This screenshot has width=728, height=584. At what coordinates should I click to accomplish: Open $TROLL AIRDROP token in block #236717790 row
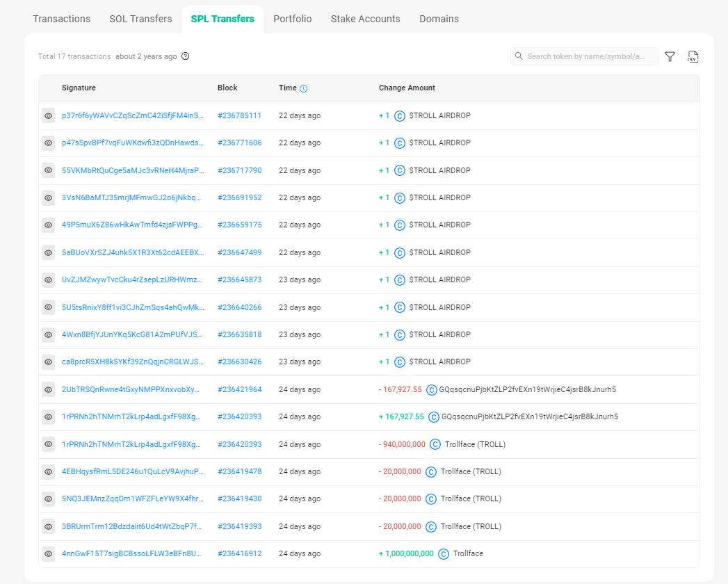[x=439, y=170]
